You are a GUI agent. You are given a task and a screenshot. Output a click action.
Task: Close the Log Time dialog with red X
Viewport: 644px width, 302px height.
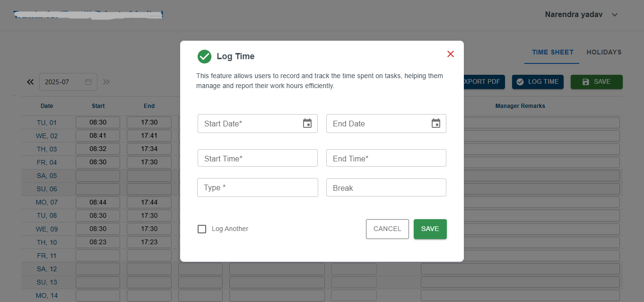451,54
